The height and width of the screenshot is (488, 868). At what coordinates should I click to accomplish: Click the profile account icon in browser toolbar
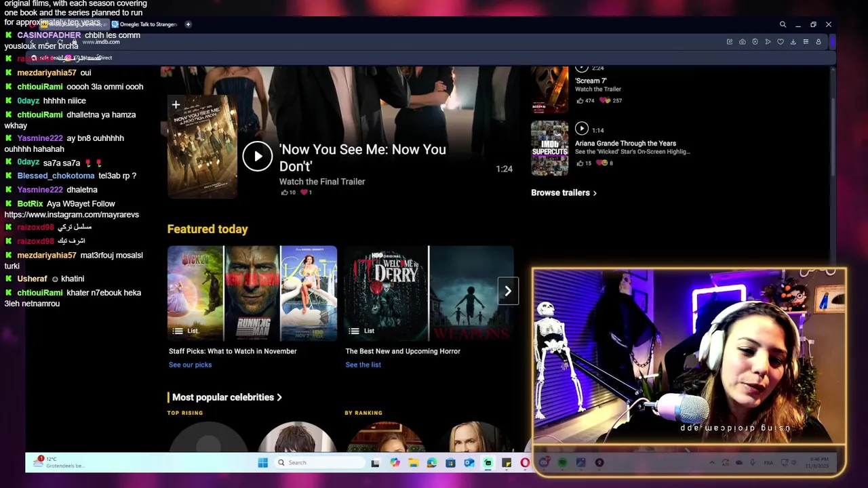point(818,42)
